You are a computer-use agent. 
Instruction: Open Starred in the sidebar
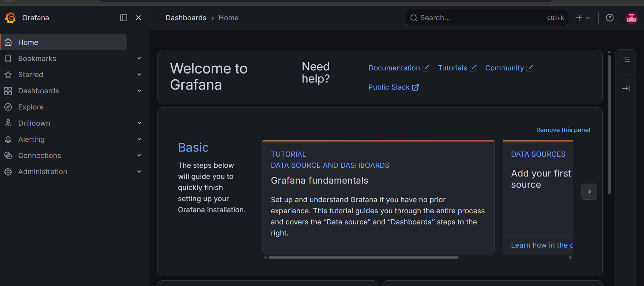pos(31,75)
